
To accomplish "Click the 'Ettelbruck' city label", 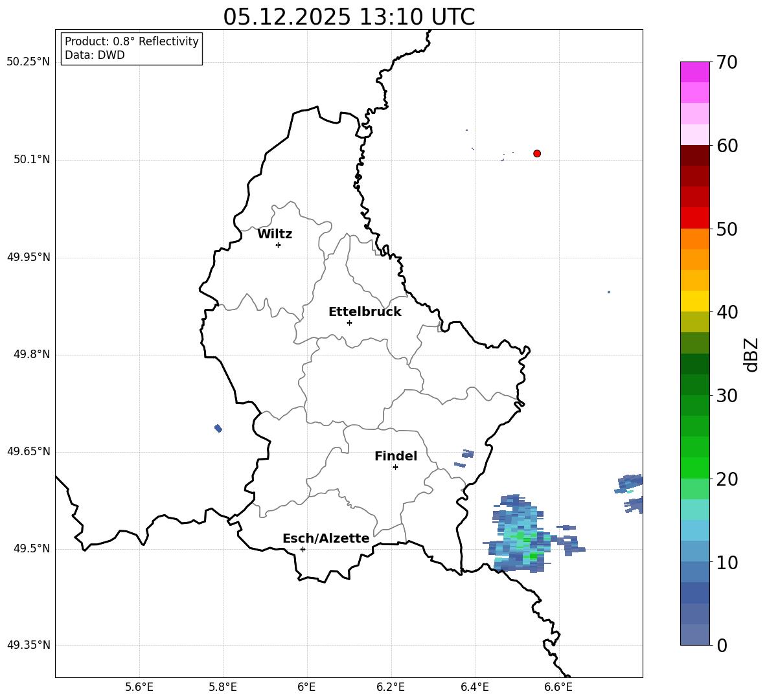I will pos(365,312).
